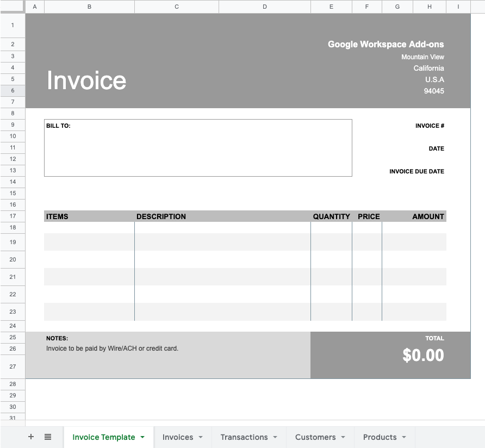Select the Google Workspace Add-ons header cell
The height and width of the screenshot is (448, 485).
click(385, 45)
